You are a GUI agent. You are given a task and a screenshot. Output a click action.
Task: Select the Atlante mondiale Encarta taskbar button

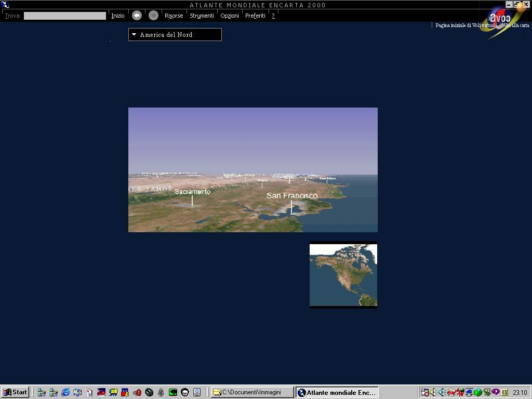point(337,393)
